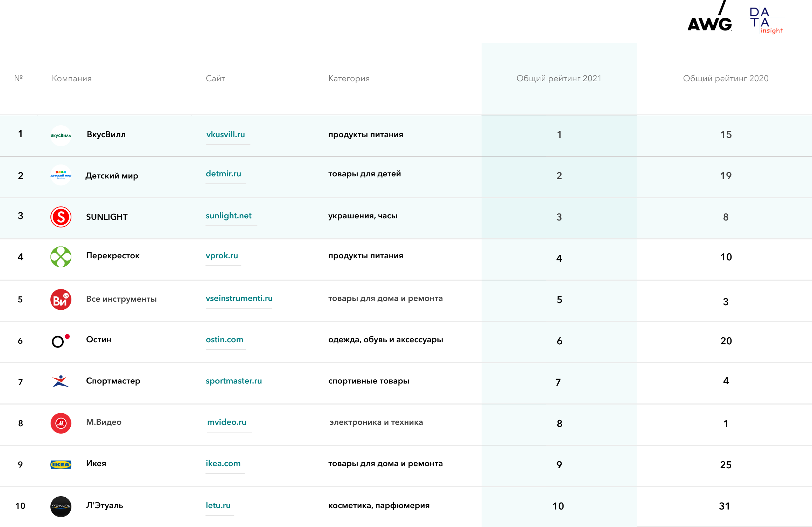This screenshot has width=812, height=527.
Task: Open the detmir.ru link
Action: click(224, 174)
